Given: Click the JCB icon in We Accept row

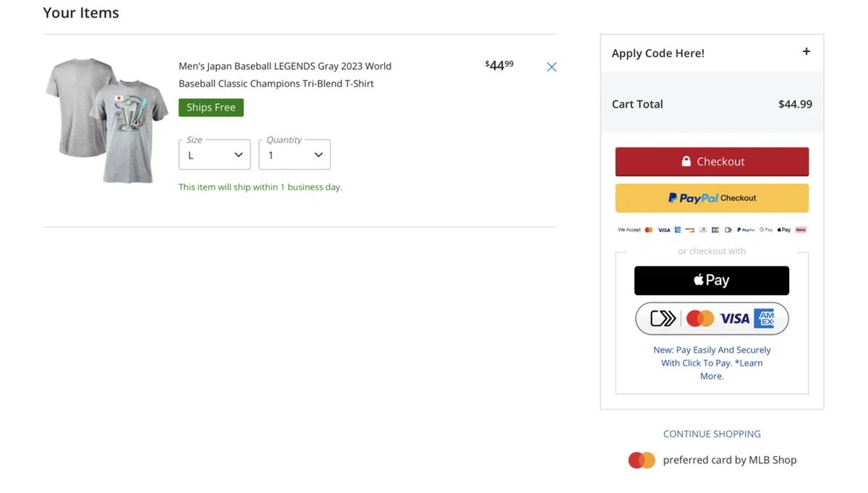Looking at the screenshot, I should (715, 230).
